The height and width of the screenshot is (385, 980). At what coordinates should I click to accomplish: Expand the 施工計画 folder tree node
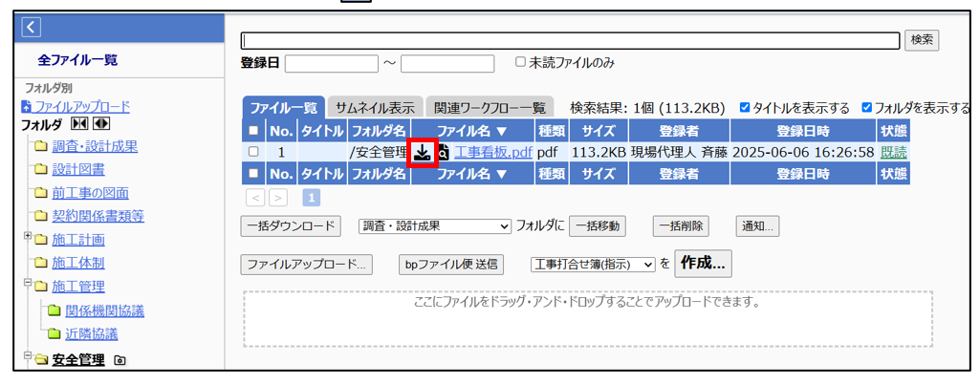click(x=29, y=236)
